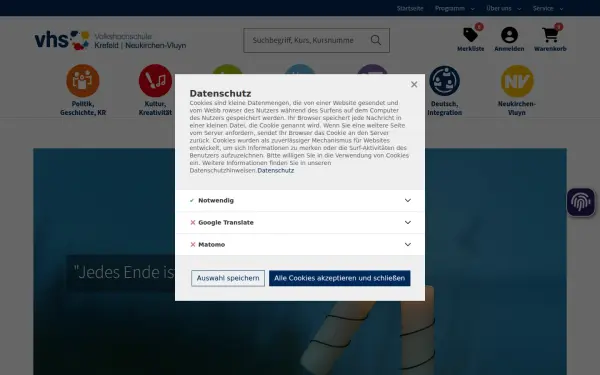Image resolution: width=600 pixels, height=375 pixels.
Task: Expand the Google Translate cookie section
Action: coord(300,223)
